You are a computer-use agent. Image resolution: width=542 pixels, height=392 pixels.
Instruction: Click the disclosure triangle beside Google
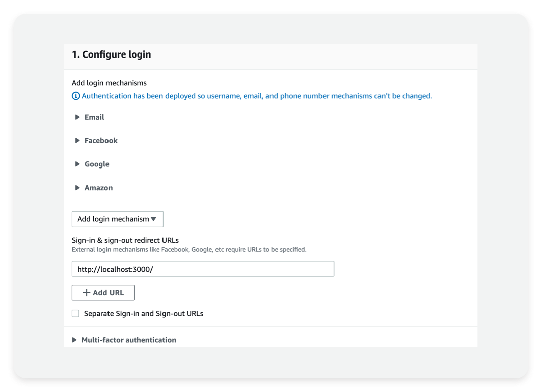pos(76,164)
